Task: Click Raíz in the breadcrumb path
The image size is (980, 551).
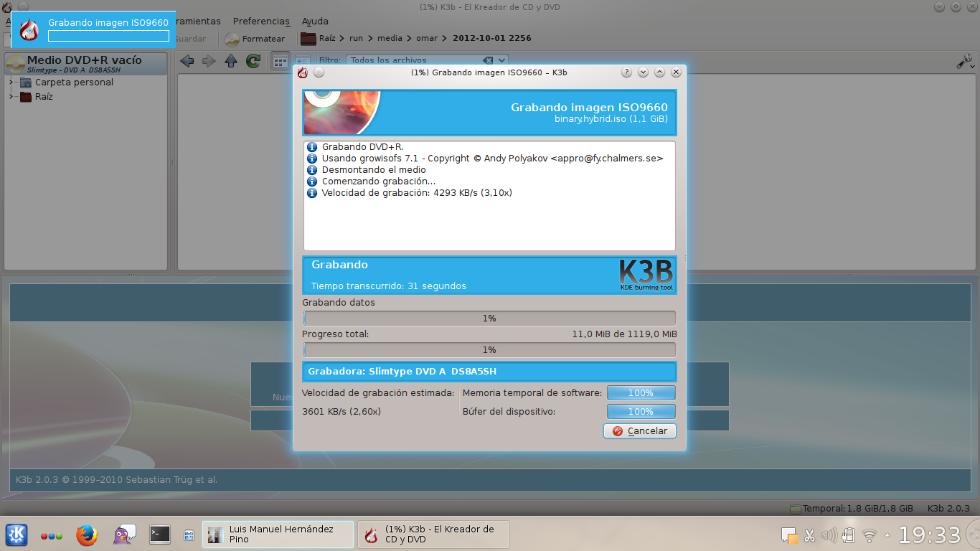Action: [x=327, y=39]
